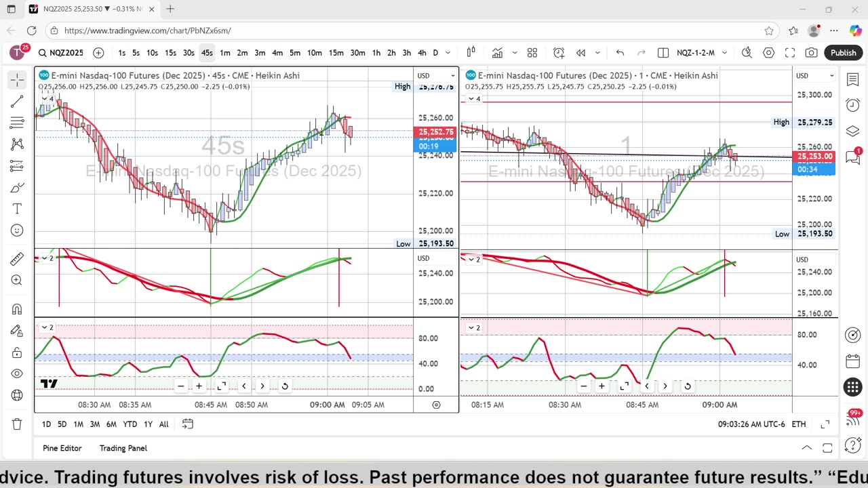Select the ruler measure tool
Screen dimensions: 868x488
pos(17,259)
